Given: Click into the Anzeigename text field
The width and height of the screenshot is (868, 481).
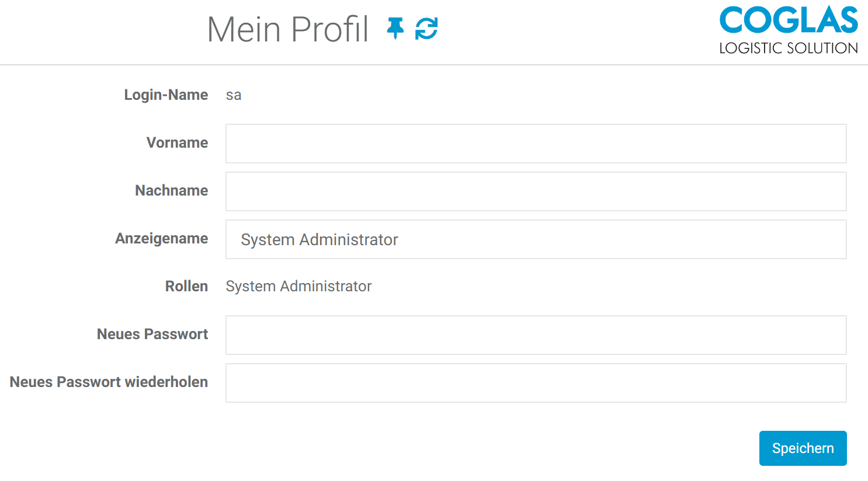Looking at the screenshot, I should 536,239.
